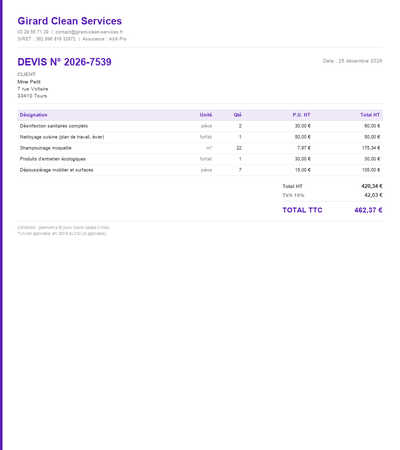Select the Désinfection sanitaires complets row
The image size is (400, 450).
(200, 126)
